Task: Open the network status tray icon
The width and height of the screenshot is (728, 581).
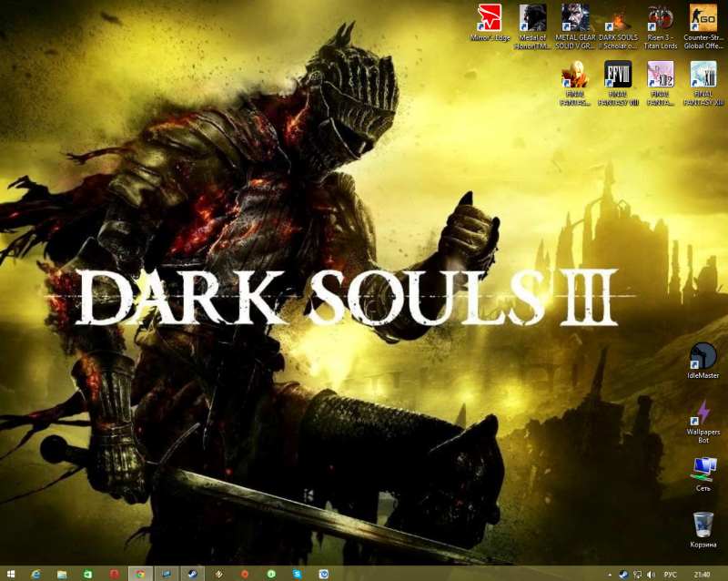Action: click(638, 575)
